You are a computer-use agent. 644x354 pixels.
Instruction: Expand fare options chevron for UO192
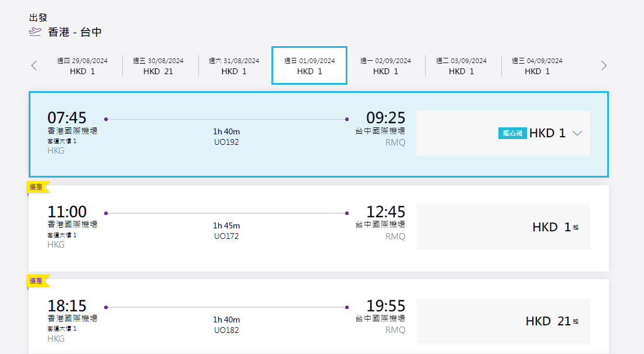tap(577, 133)
